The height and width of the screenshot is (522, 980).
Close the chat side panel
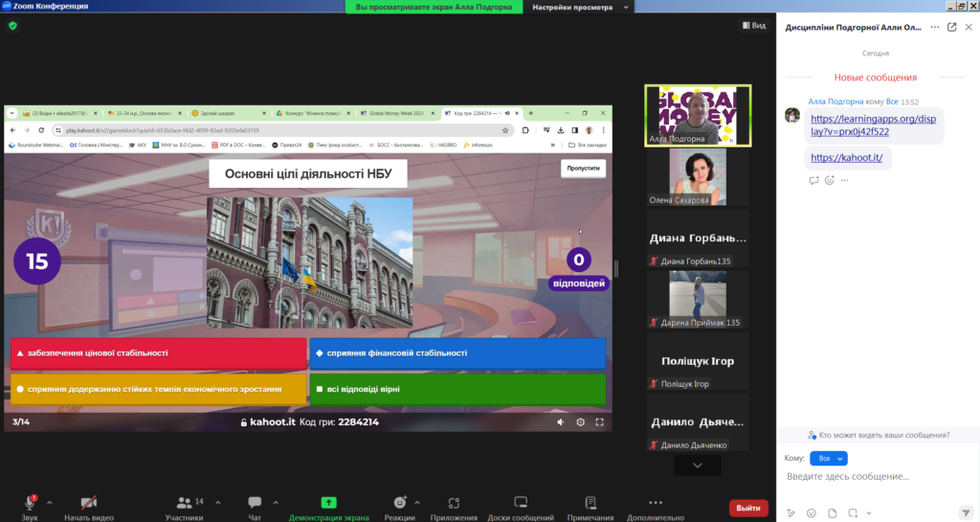click(969, 28)
